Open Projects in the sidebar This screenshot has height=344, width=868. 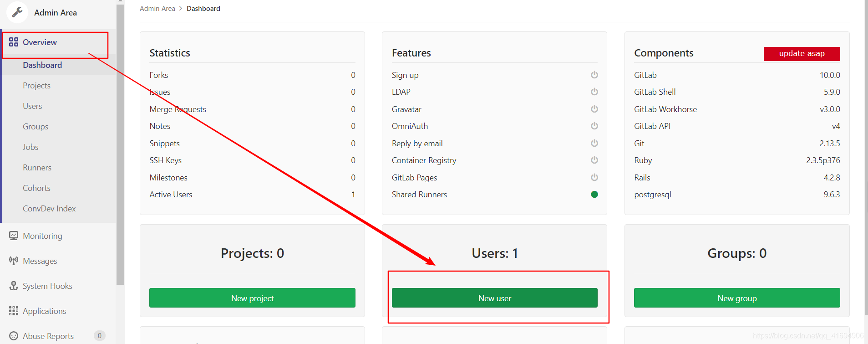pos(36,86)
